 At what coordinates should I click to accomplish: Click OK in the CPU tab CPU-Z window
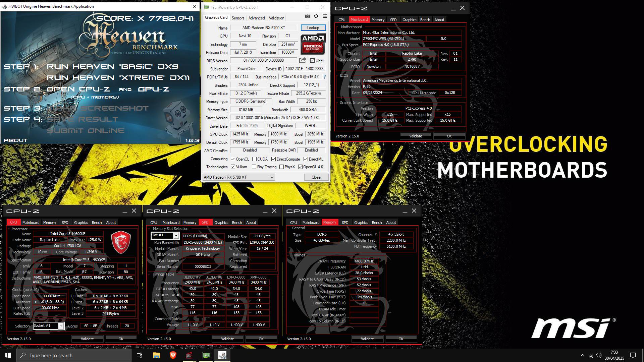pos(121,339)
